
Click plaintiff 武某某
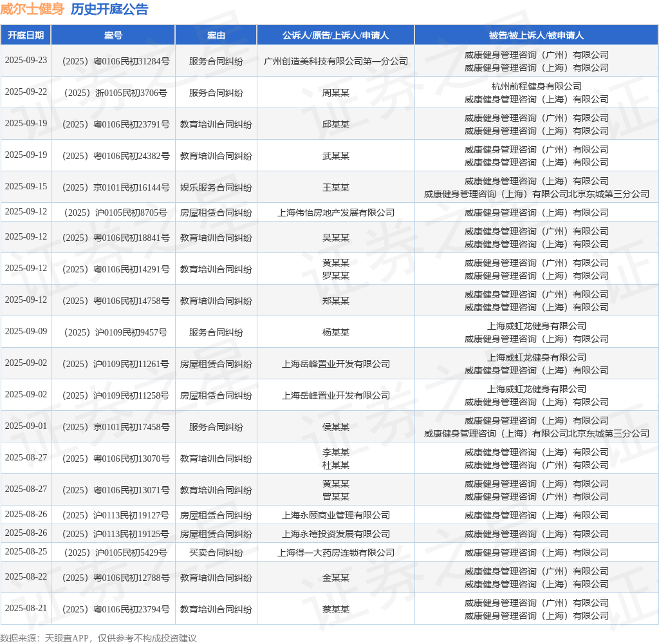click(336, 156)
